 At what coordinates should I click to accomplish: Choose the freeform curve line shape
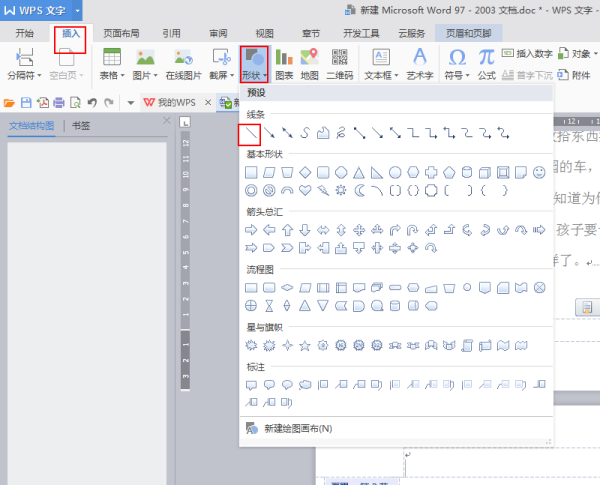(x=305, y=133)
